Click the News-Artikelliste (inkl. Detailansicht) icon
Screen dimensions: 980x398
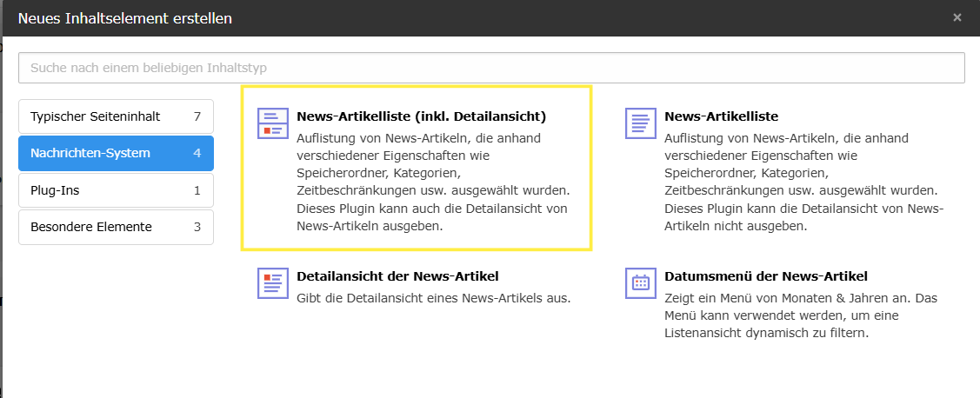[273, 123]
